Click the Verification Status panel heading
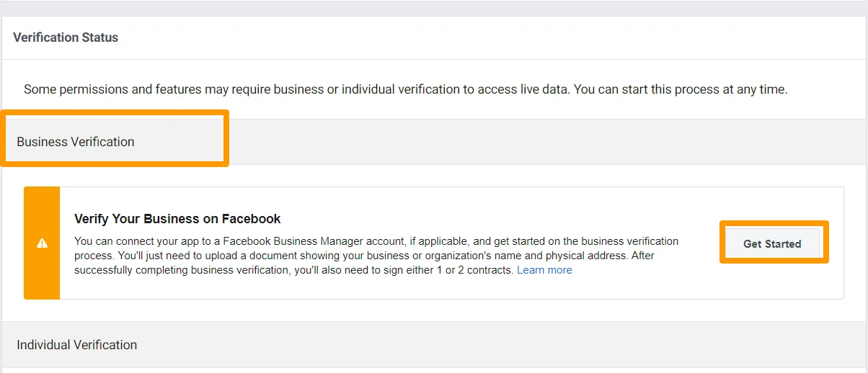Image resolution: width=868 pixels, height=373 pixels. point(66,37)
